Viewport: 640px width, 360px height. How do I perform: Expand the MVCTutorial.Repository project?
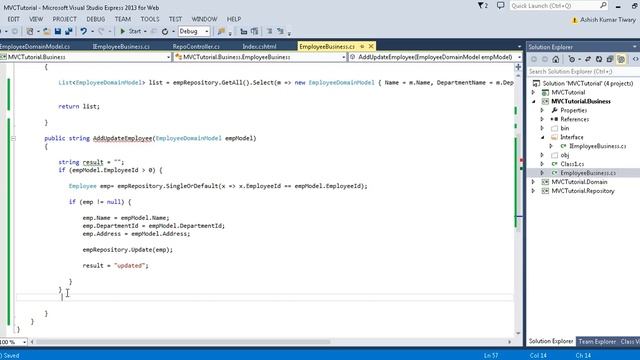533,191
